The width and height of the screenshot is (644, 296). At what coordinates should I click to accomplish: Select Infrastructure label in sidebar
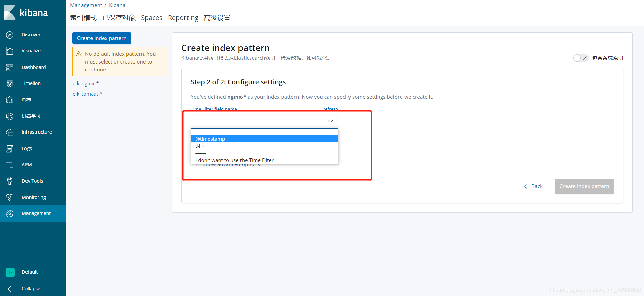click(37, 132)
